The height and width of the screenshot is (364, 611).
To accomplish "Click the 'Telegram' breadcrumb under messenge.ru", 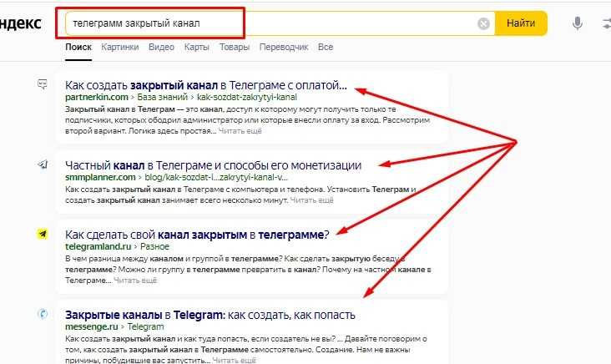I will tap(145, 326).
